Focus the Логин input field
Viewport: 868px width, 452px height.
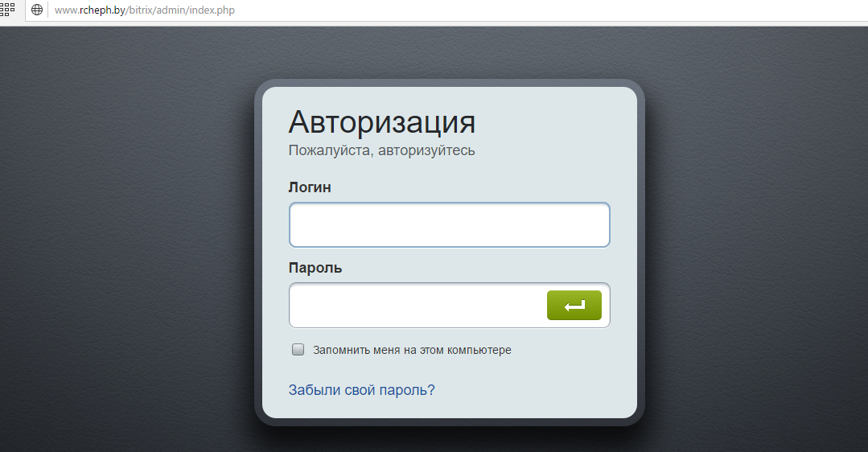click(449, 225)
